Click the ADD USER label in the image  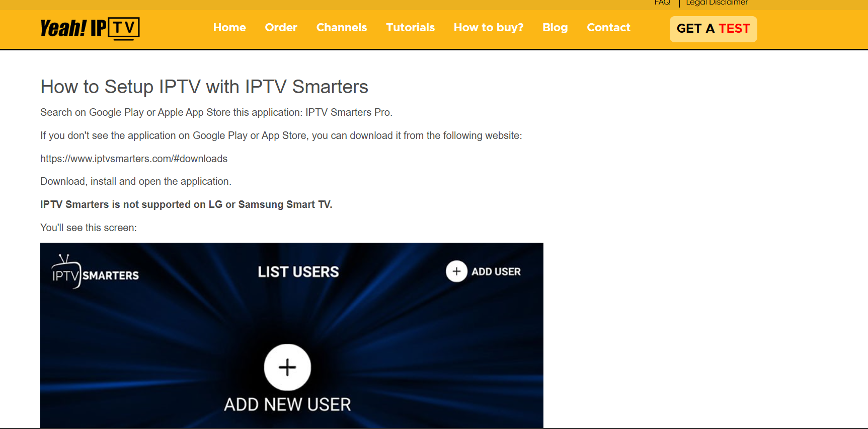coord(496,271)
